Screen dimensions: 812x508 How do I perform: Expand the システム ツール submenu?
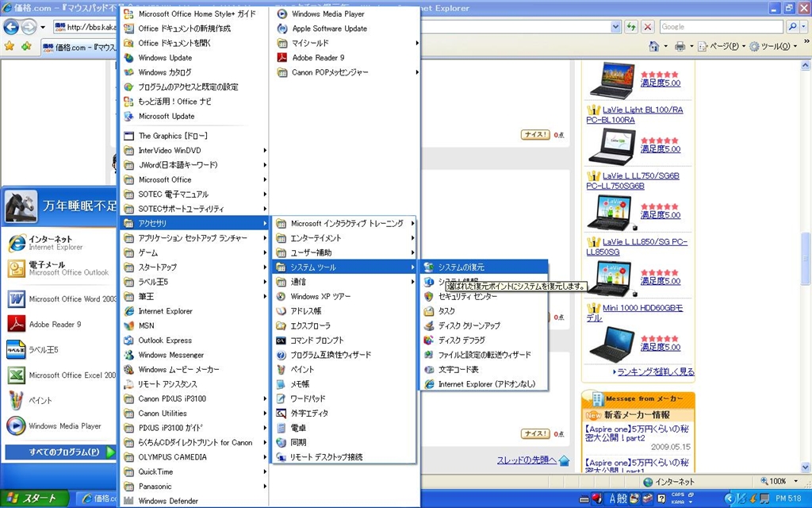344,267
